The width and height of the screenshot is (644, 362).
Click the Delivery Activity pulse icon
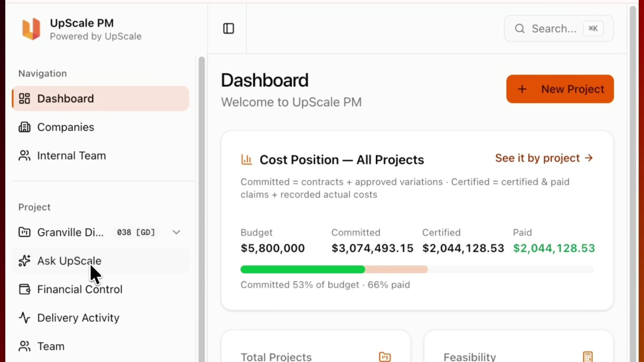point(24,318)
